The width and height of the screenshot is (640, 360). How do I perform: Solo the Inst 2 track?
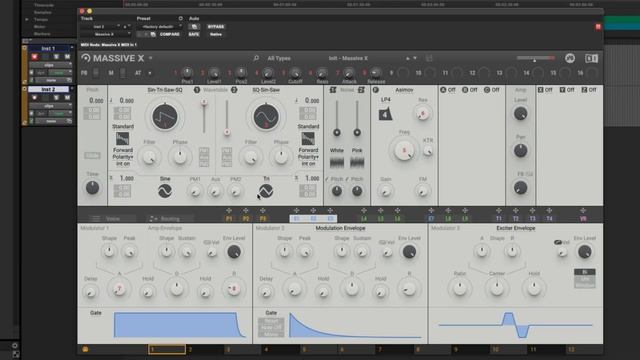[x=56, y=98]
